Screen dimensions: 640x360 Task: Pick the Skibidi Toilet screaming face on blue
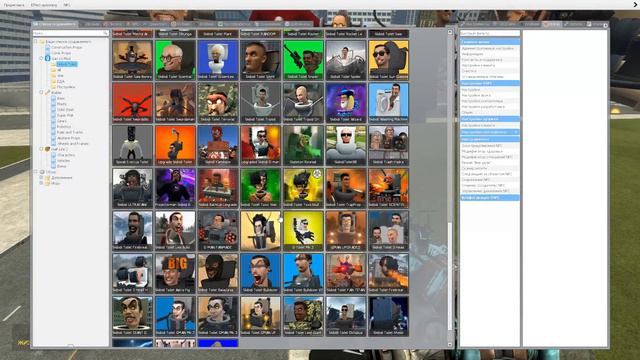pyautogui.click(x=260, y=273)
